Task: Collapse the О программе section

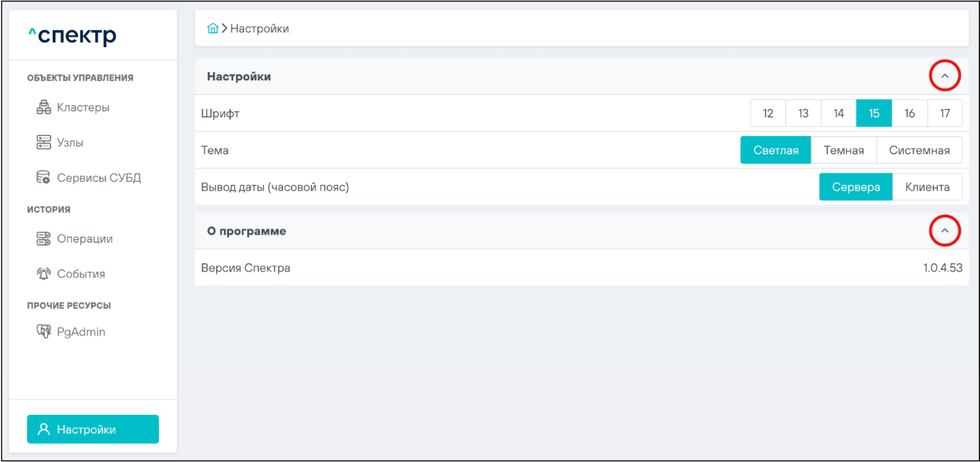Action: [944, 231]
